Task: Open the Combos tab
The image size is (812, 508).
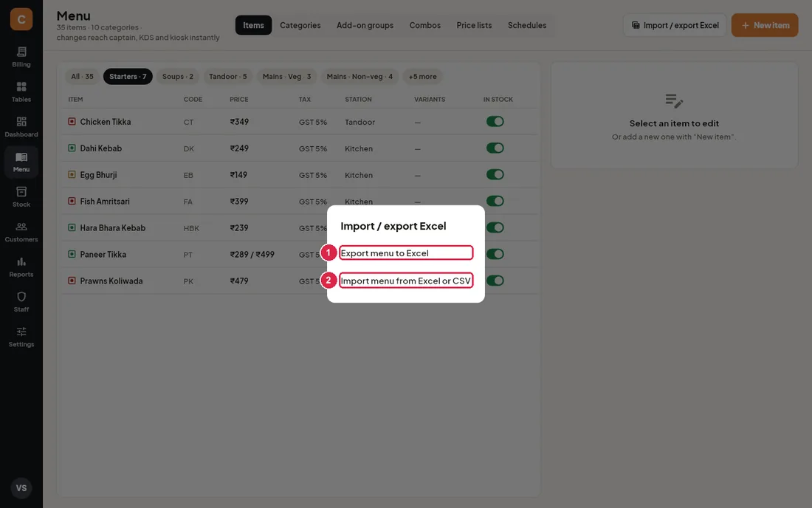Action: pos(425,25)
